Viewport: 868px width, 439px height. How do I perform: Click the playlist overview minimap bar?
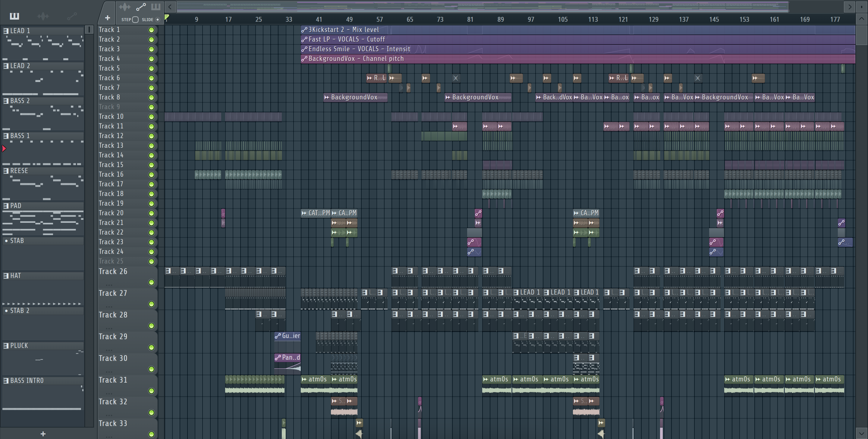[x=483, y=6]
